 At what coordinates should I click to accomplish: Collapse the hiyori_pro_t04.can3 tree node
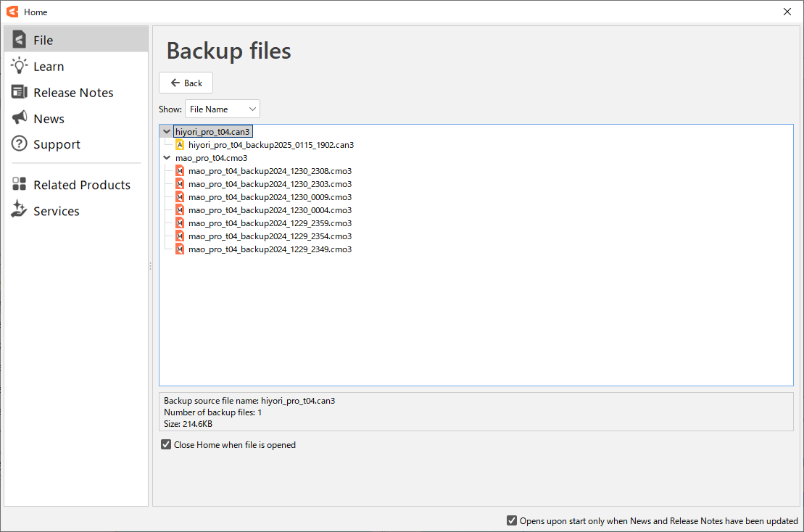click(x=167, y=132)
